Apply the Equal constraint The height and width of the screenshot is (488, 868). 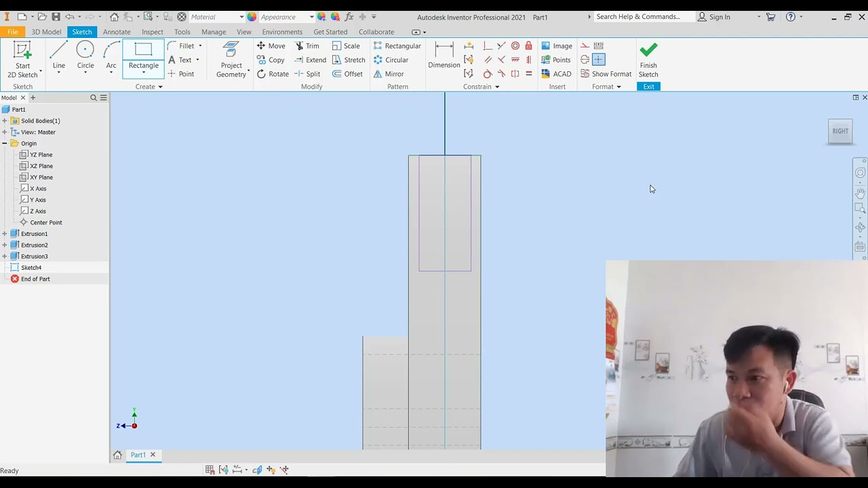pos(528,74)
